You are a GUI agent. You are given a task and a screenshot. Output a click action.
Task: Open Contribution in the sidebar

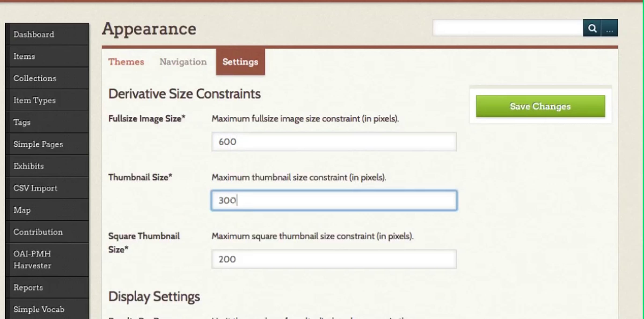47,232
